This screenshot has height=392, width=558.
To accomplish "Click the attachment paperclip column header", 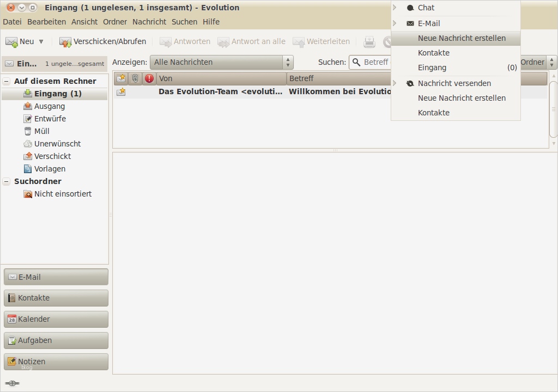I will tap(135, 78).
